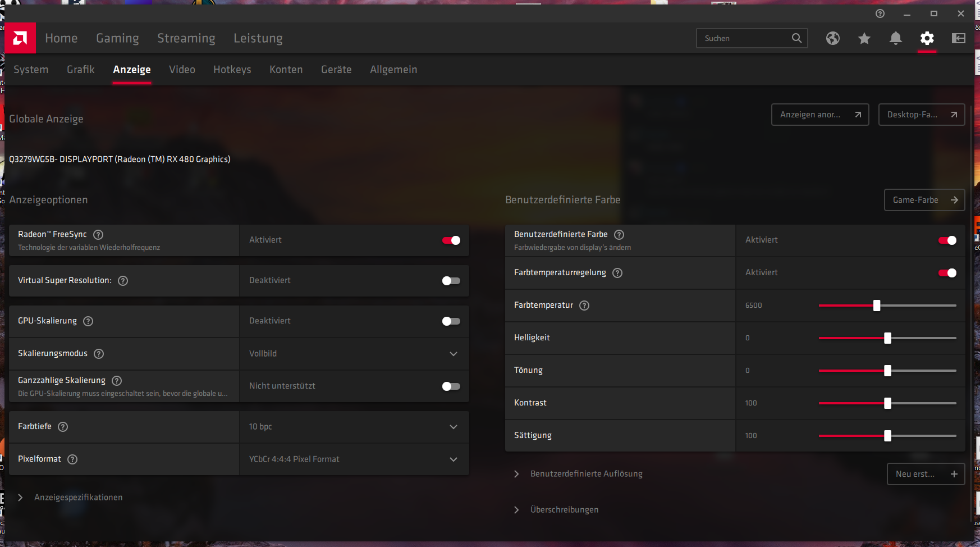The image size is (980, 547).
Task: Disable Farbtemperaturregelung toggle
Action: point(947,273)
